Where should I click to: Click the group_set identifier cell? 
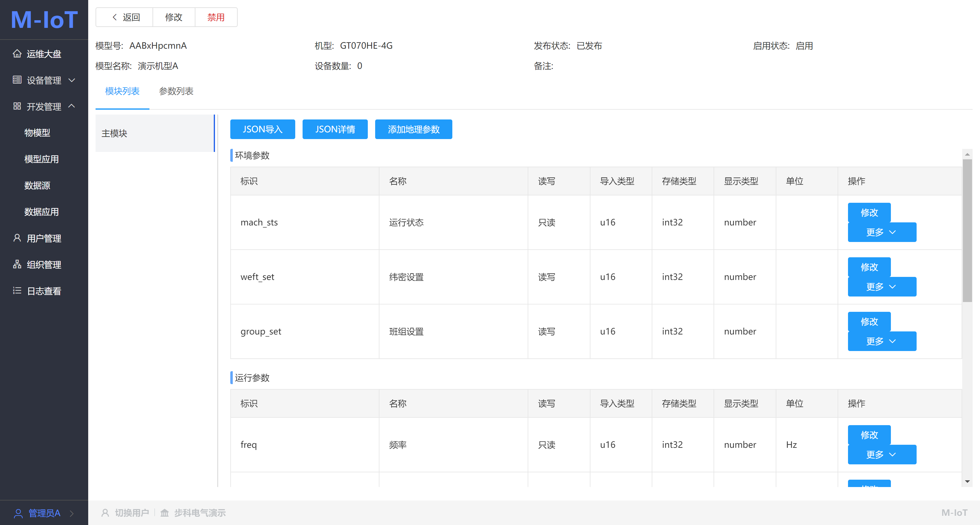point(305,331)
